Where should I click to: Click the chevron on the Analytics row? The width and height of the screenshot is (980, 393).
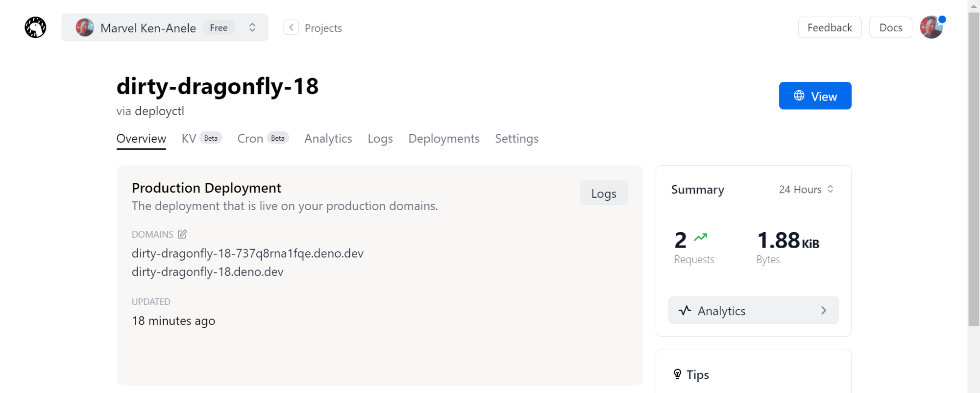[824, 310]
